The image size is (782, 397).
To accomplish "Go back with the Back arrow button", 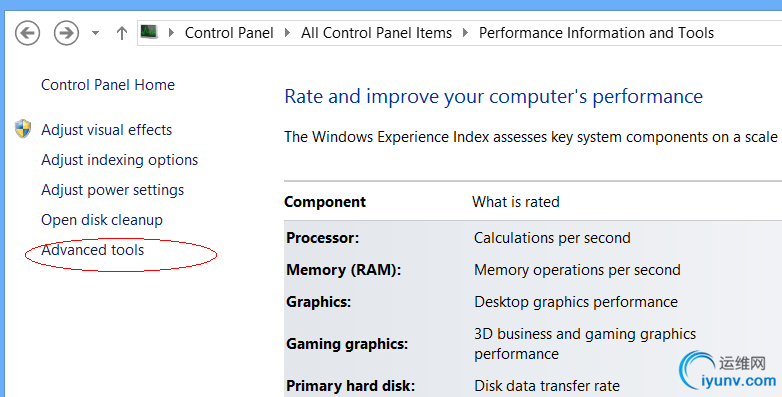I will click(27, 33).
